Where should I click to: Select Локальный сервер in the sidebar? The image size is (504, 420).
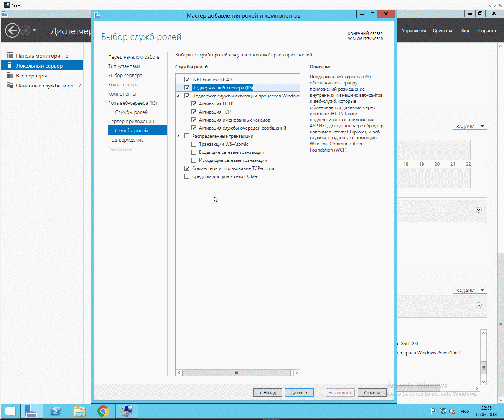click(42, 66)
